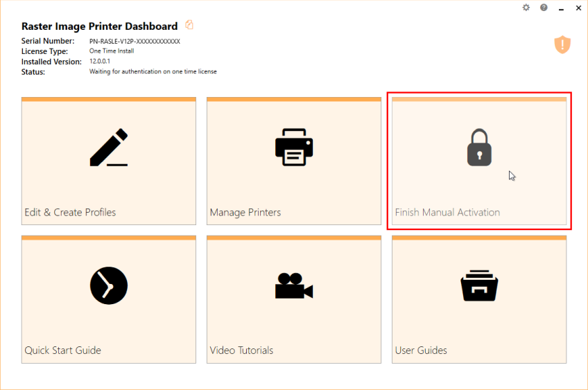
Task: Click the orange shield warning icon
Action: point(562,44)
